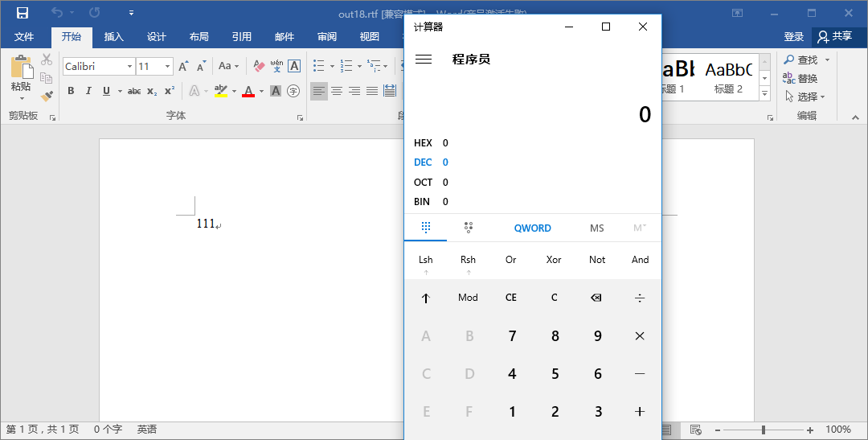The width and height of the screenshot is (868, 440).
Task: Center align the paragraph
Action: pos(337,91)
